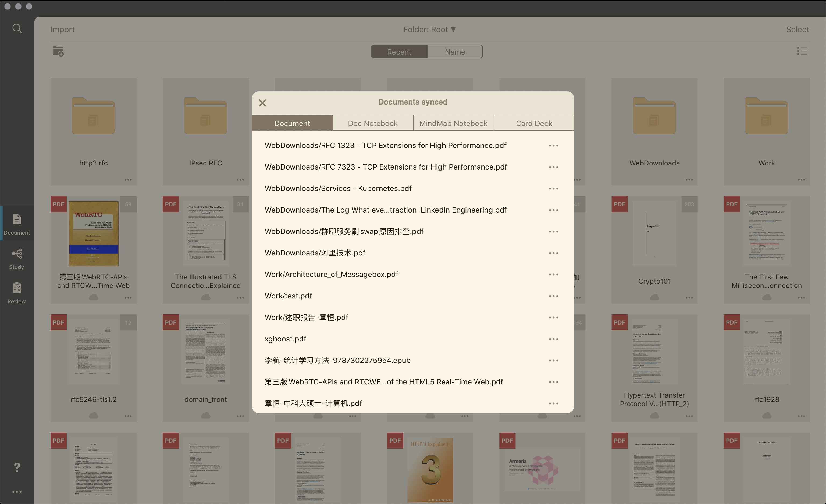Open options for 李航-统计学习方法 epub row
Screen dimensions: 826x504
click(x=553, y=361)
